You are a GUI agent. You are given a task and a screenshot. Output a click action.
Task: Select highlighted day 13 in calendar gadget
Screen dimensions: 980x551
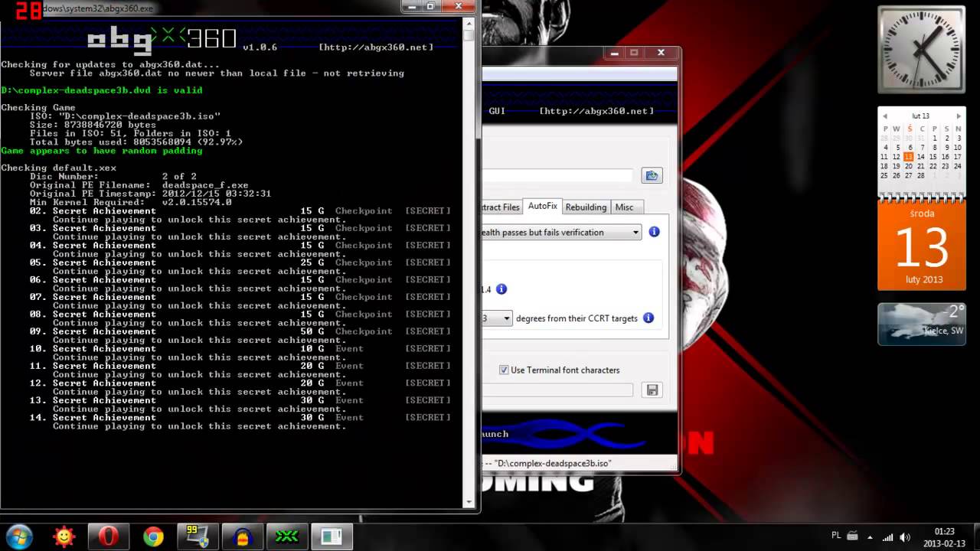pyautogui.click(x=908, y=156)
